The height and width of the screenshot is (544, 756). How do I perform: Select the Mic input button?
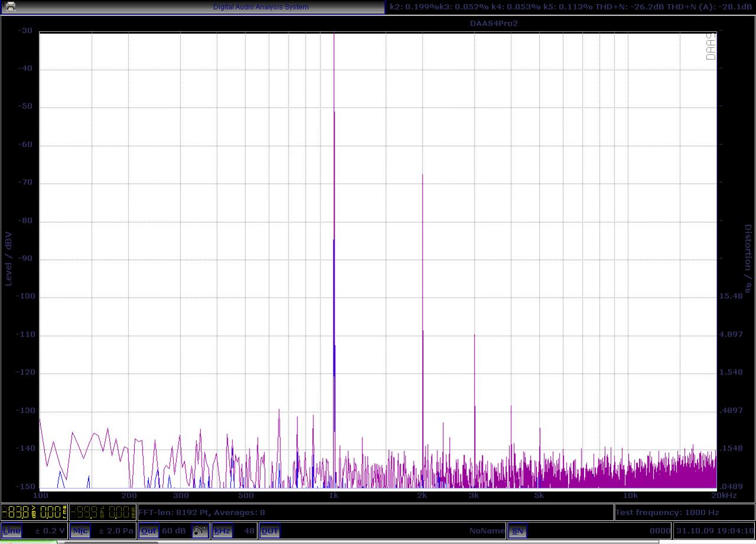click(x=80, y=530)
